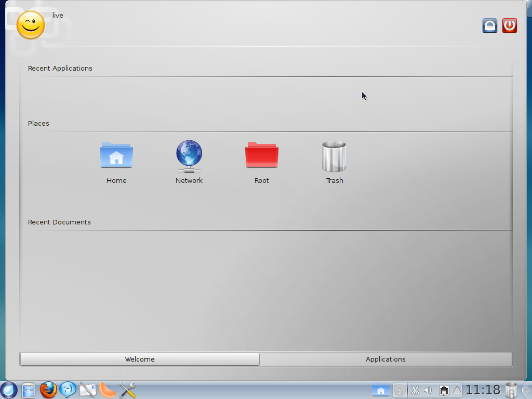The height and width of the screenshot is (399, 532).
Task: Click the digital clock showing 11:18
Action: [483, 390]
